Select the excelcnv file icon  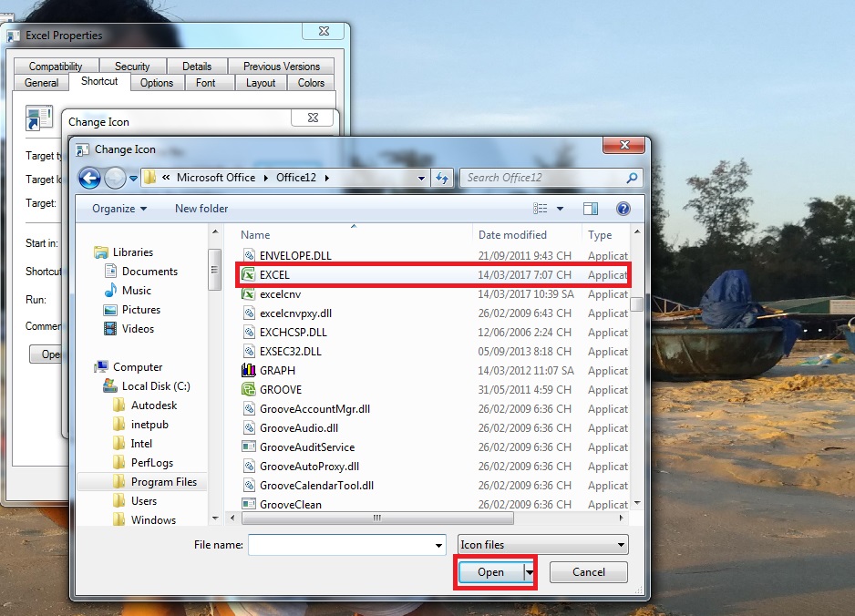(249, 293)
